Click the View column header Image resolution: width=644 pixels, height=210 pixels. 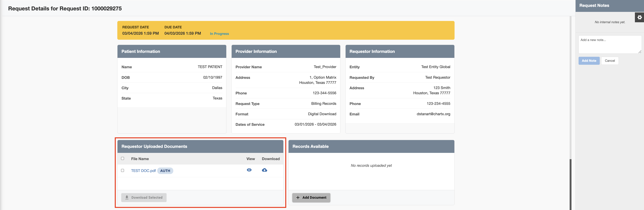tap(250, 159)
